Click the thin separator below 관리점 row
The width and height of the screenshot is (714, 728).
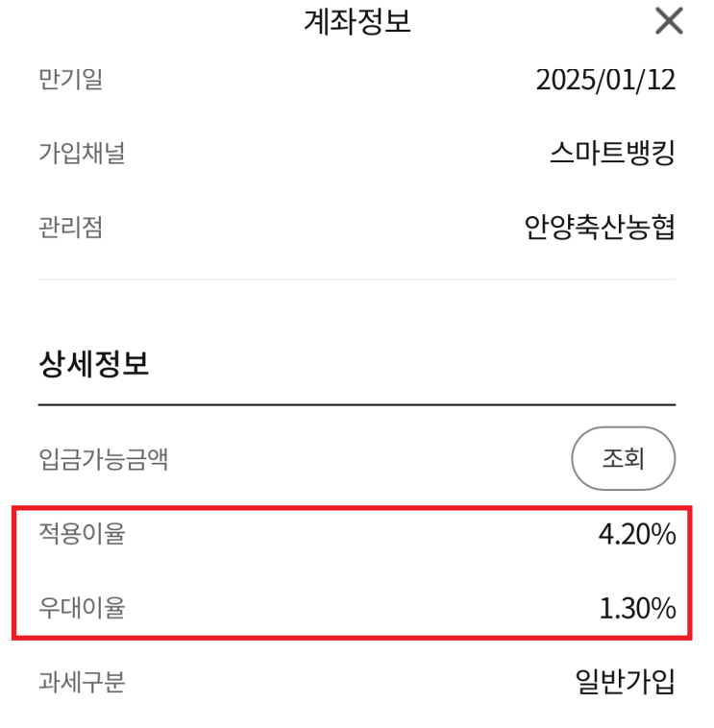point(357,279)
